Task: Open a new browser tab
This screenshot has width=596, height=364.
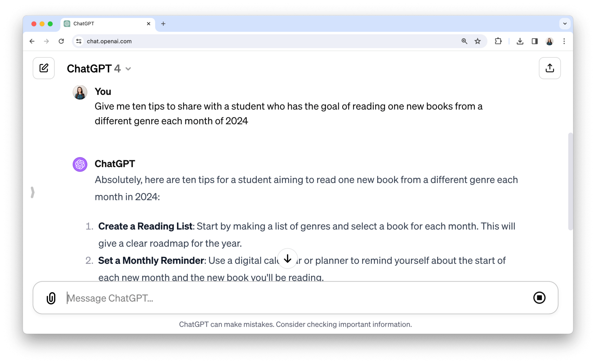Action: coord(163,24)
